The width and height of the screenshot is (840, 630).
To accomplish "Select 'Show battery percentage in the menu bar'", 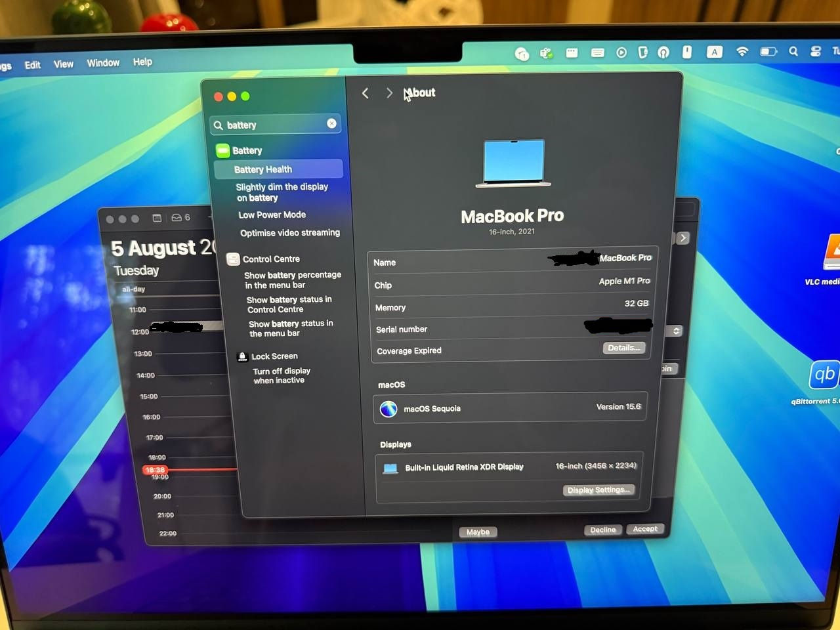I will [x=293, y=280].
